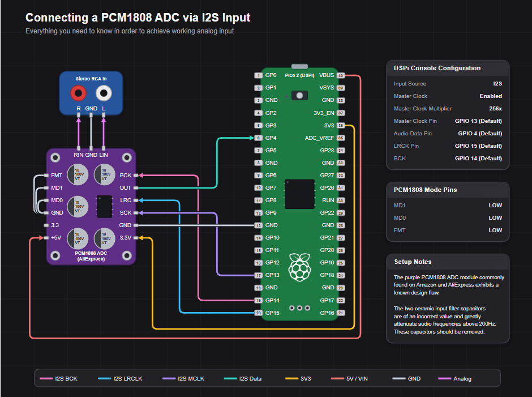This screenshot has width=532, height=397.
Task: Click the LRC pin label on the PCM1808 board
Action: [x=126, y=200]
